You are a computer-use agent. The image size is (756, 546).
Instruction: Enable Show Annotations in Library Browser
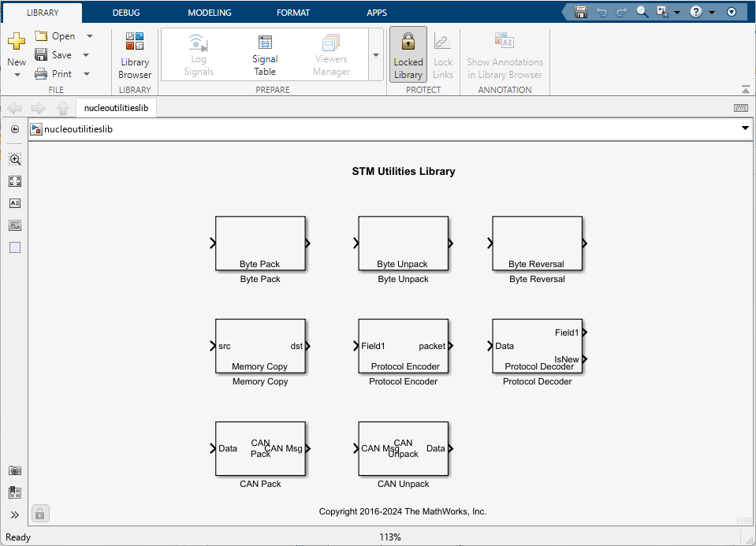coord(504,54)
